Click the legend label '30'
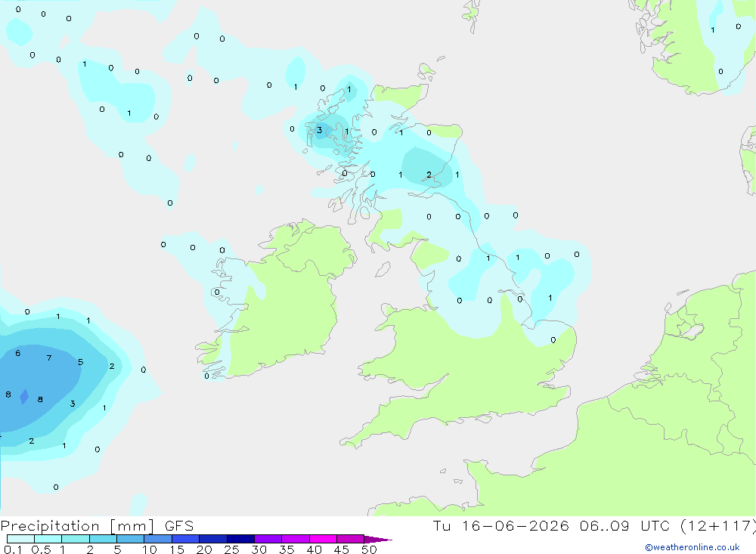Viewport: 756px width, 554px height. click(x=259, y=549)
